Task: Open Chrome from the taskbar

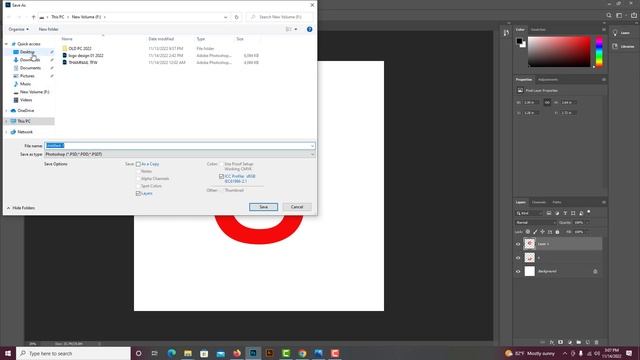Action: click(x=302, y=353)
